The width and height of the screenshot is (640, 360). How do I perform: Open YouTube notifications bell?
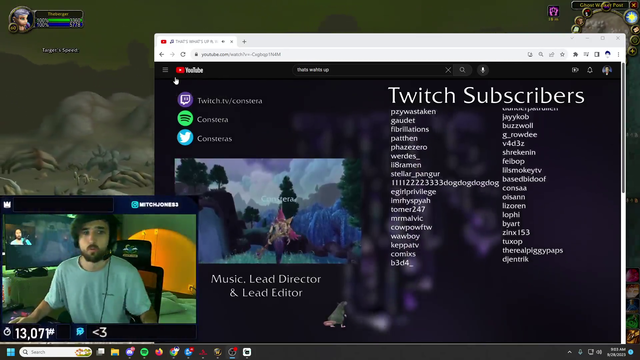[590, 70]
